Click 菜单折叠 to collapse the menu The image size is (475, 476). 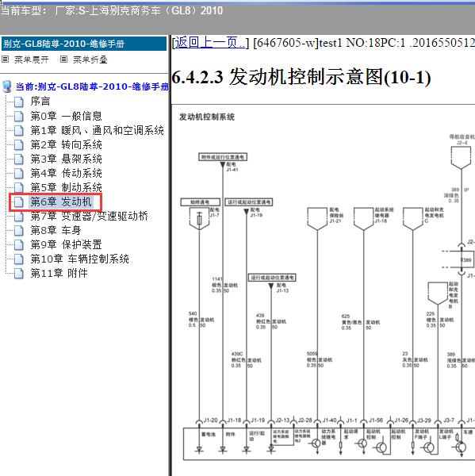(90, 59)
